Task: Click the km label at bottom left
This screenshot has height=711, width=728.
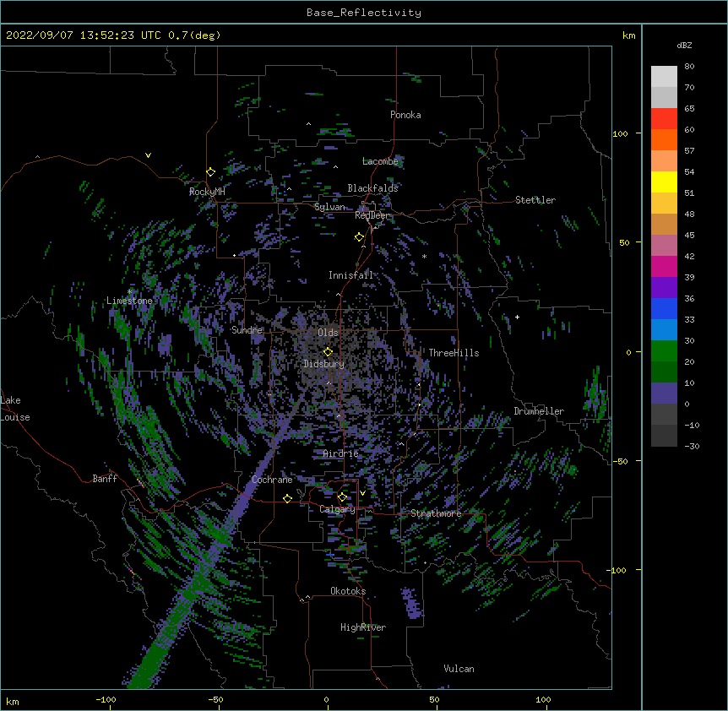Action: [12, 701]
